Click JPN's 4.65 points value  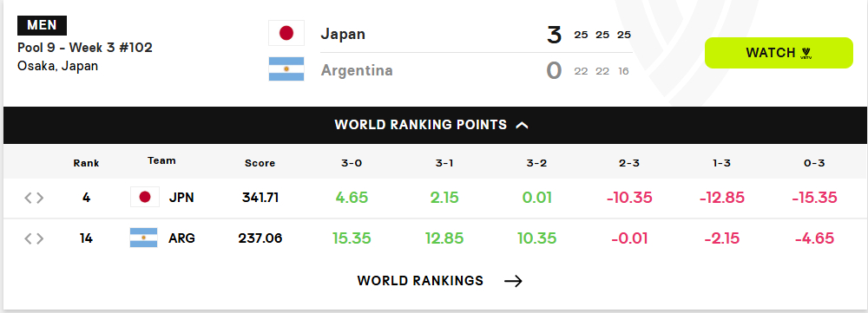pos(352,198)
